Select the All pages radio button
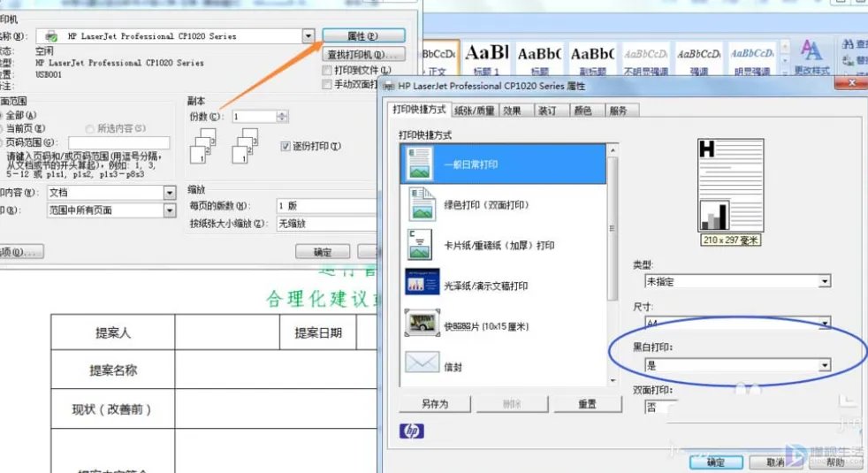This screenshot has width=868, height=473. pyautogui.click(x=1, y=115)
